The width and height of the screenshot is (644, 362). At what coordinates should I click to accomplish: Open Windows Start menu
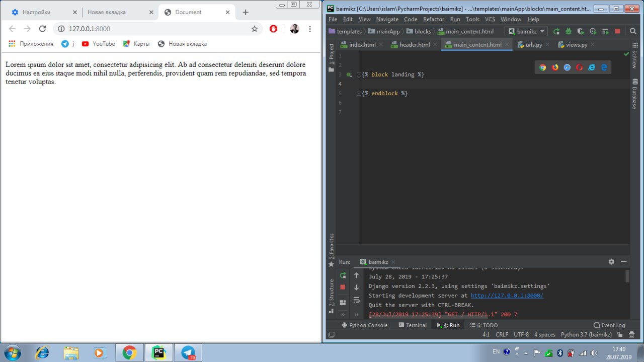12,352
